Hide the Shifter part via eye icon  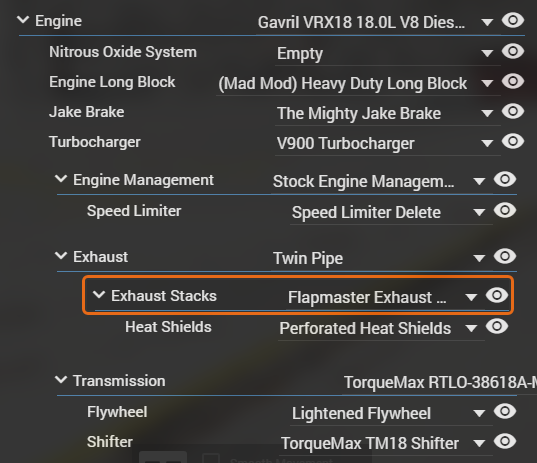(x=505, y=441)
